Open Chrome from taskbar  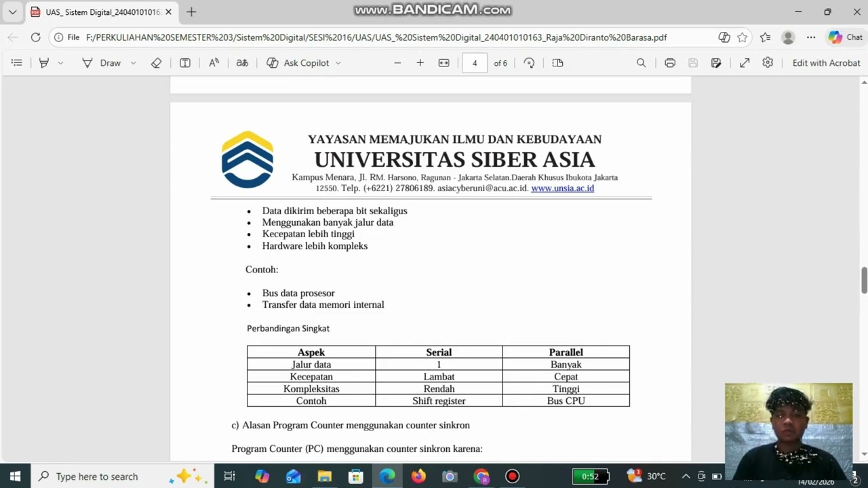pos(481,476)
